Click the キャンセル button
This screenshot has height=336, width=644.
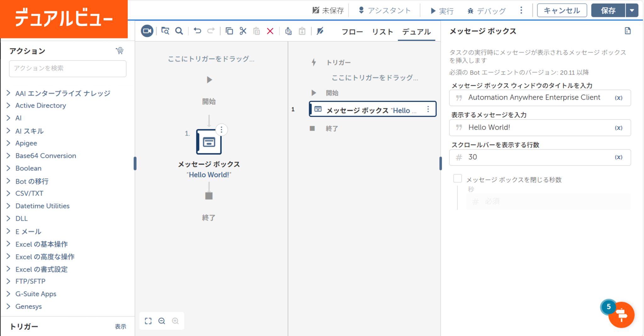pyautogui.click(x=562, y=10)
